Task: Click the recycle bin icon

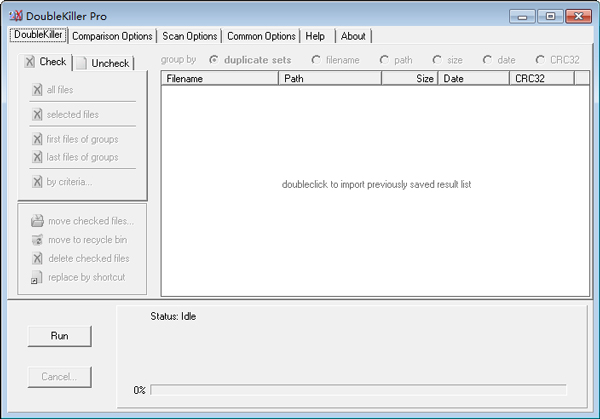Action: coord(37,240)
